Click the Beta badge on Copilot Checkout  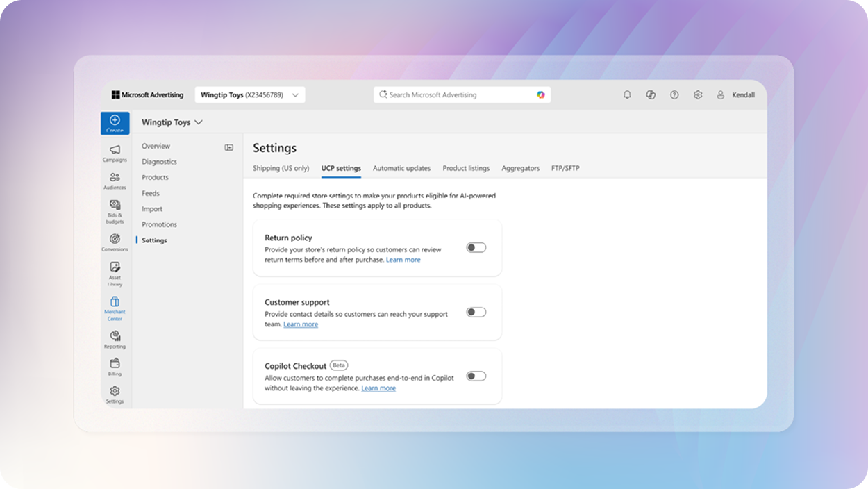tap(339, 365)
